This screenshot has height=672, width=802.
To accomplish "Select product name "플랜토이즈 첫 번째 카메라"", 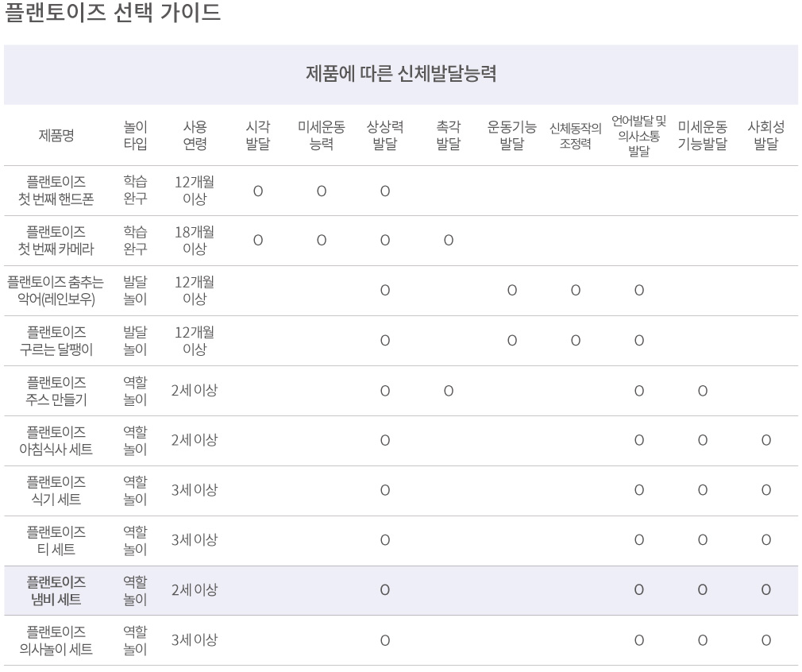I will [x=56, y=241].
